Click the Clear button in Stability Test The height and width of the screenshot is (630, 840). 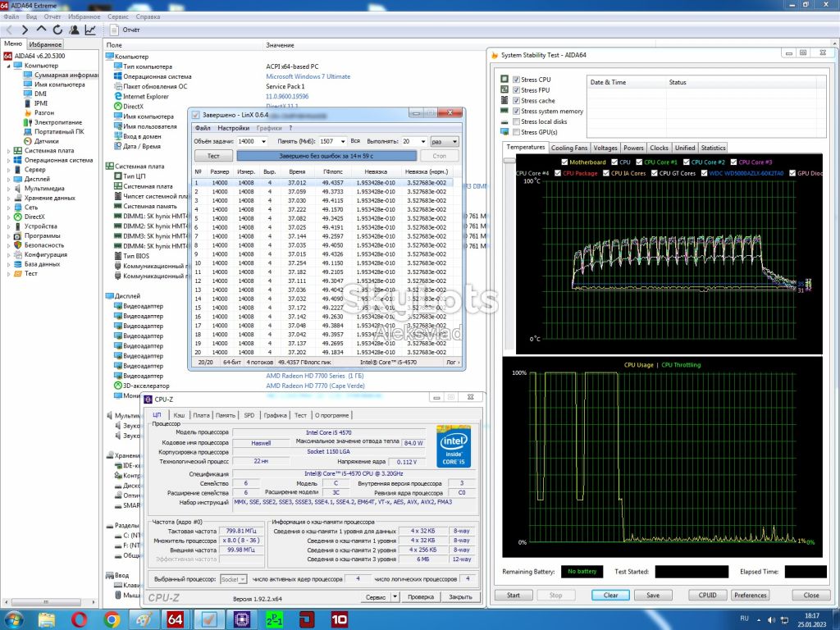(x=610, y=596)
